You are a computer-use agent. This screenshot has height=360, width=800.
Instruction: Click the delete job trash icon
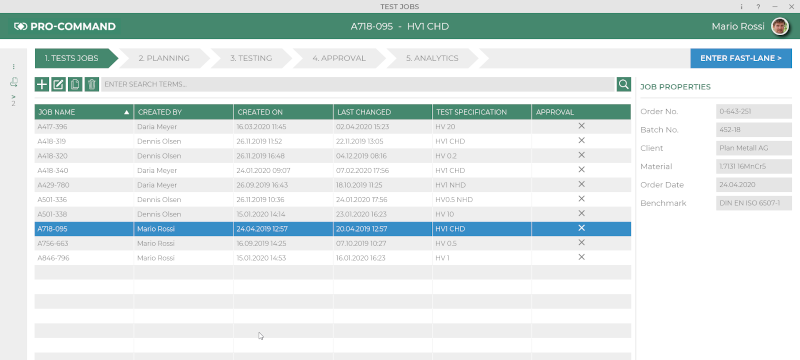point(91,84)
